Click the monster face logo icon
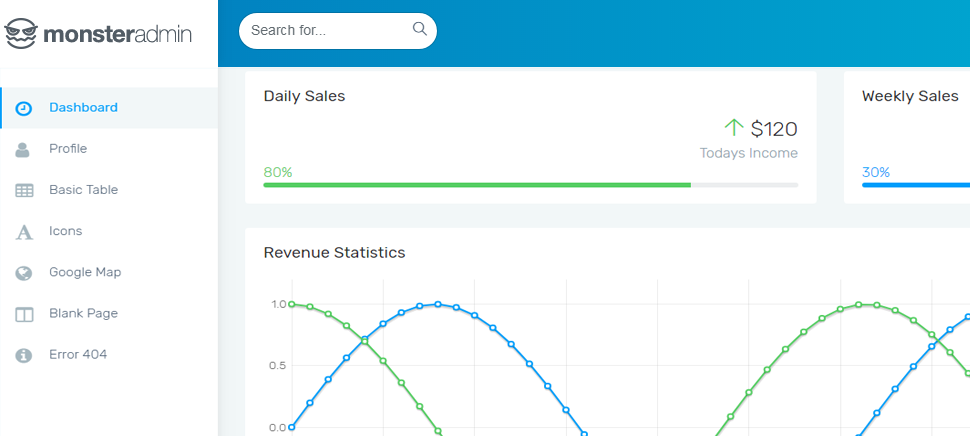Image resolution: width=970 pixels, height=436 pixels. [x=22, y=33]
